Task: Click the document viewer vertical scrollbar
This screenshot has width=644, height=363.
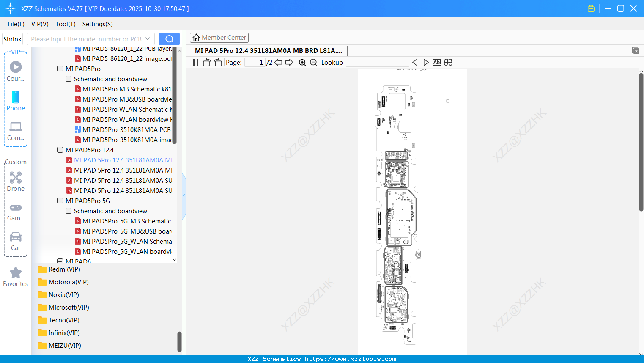Action: point(641,142)
